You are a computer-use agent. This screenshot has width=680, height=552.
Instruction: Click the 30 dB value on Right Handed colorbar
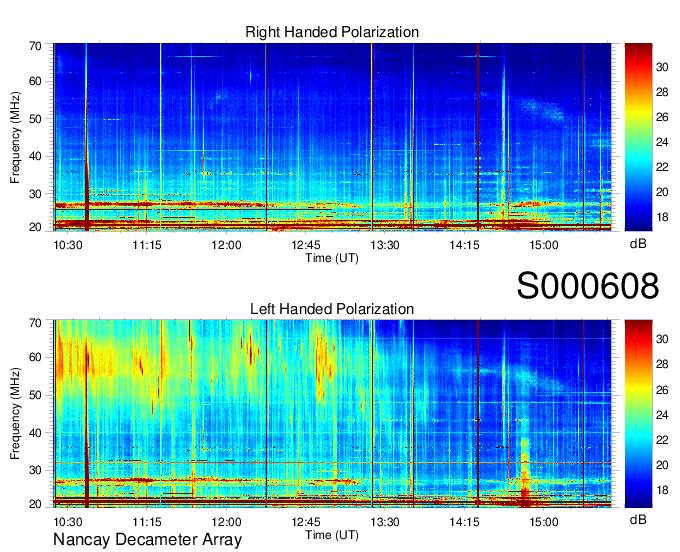(662, 67)
